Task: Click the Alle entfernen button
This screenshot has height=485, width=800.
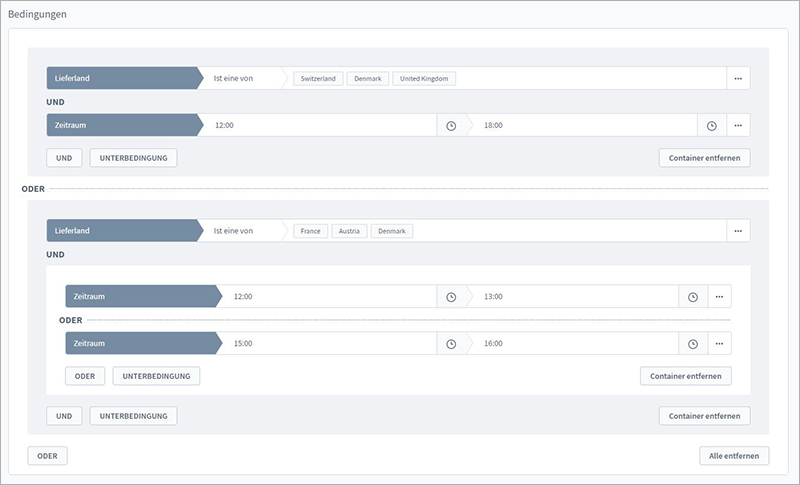Action: coord(734,456)
